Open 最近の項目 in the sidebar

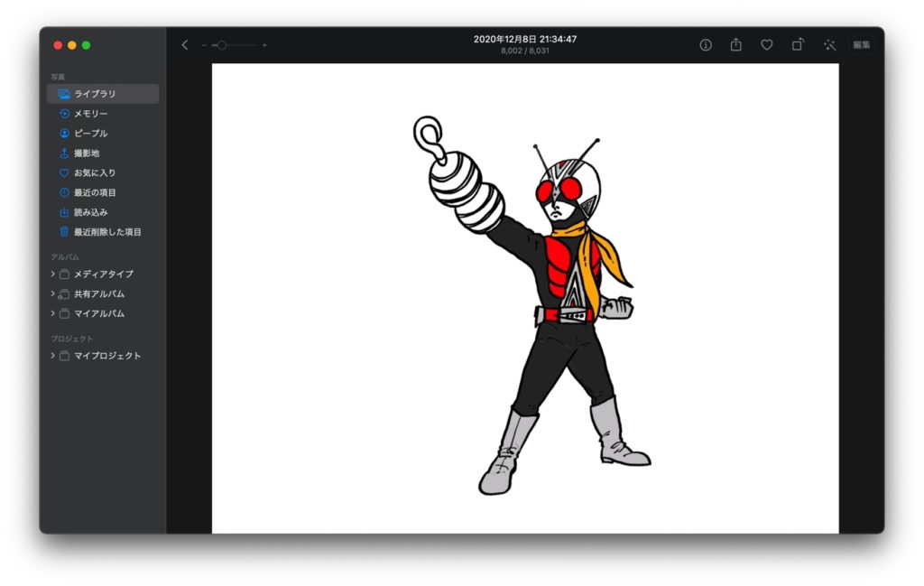pos(103,192)
